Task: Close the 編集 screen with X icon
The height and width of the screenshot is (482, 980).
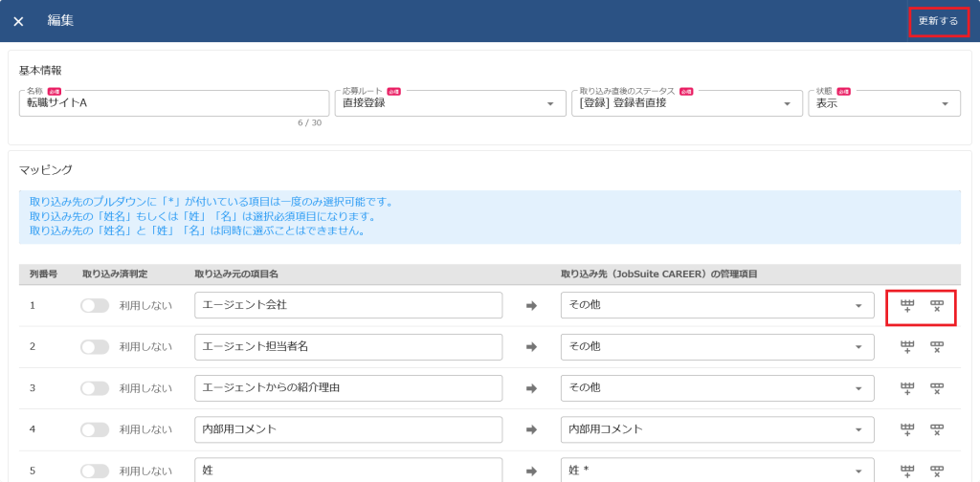Action: tap(18, 21)
